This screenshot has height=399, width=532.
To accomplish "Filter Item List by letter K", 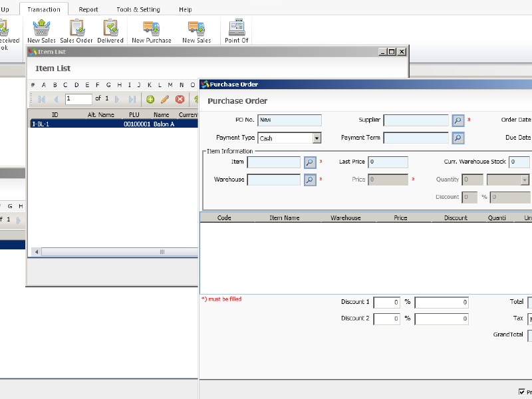I will coord(149,85).
